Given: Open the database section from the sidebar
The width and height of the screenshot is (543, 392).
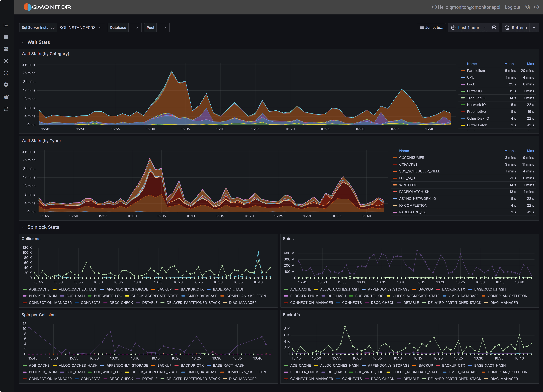Looking at the screenshot, I should click(x=6, y=49).
